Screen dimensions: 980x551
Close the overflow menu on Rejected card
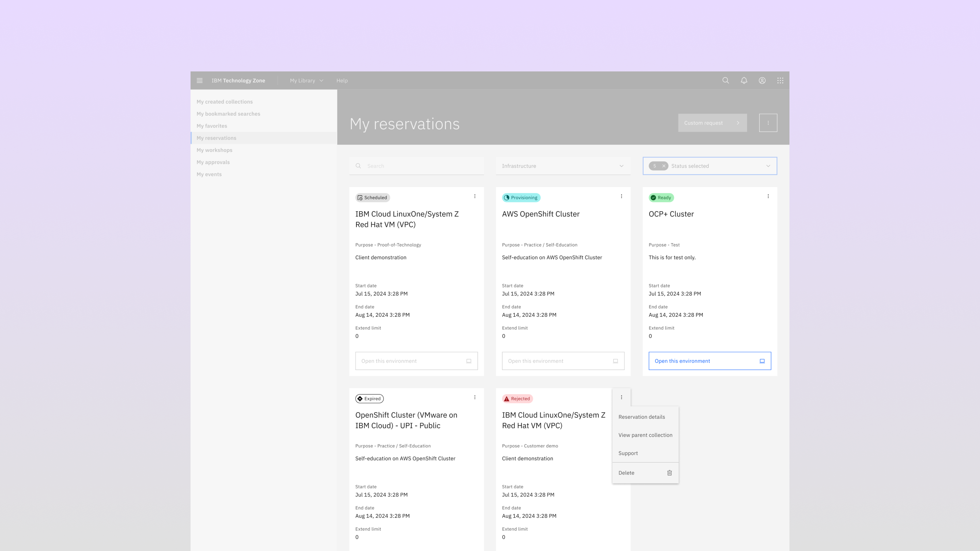coord(622,397)
